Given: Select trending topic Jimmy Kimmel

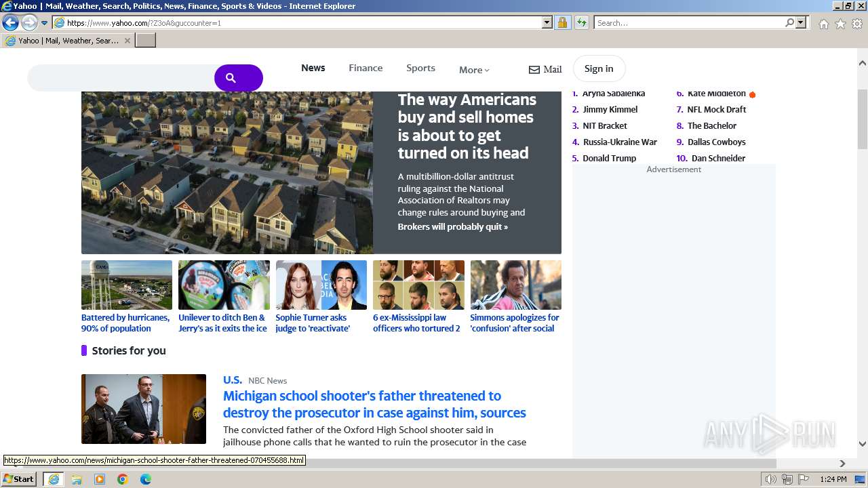Looking at the screenshot, I should click(610, 109).
